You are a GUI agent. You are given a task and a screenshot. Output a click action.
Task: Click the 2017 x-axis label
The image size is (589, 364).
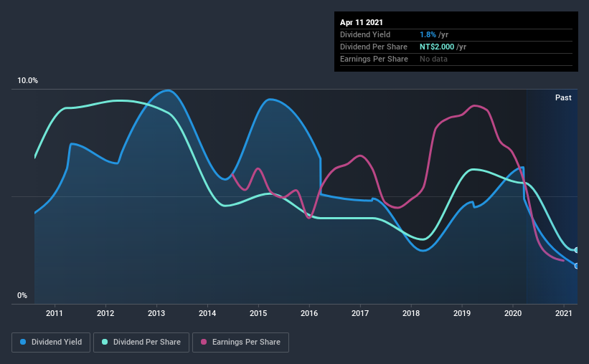coord(360,313)
